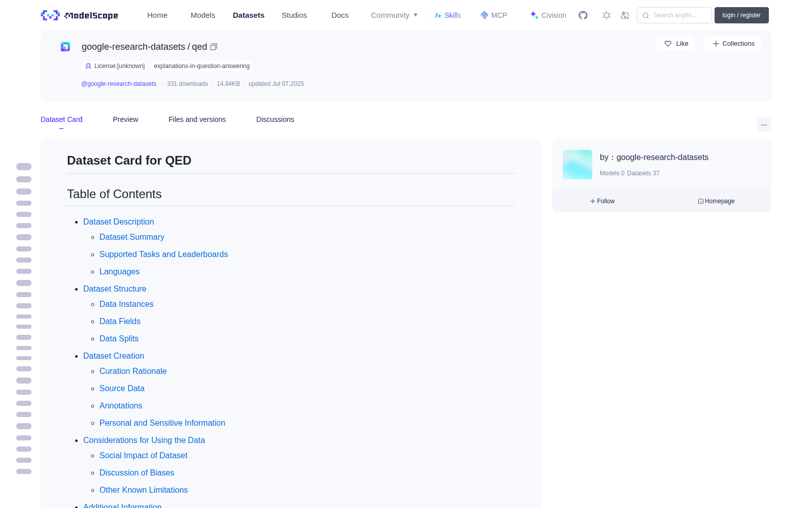Image resolution: width=812 pixels, height=508 pixels.
Task: Jump to Data Fields section
Action: click(120, 321)
